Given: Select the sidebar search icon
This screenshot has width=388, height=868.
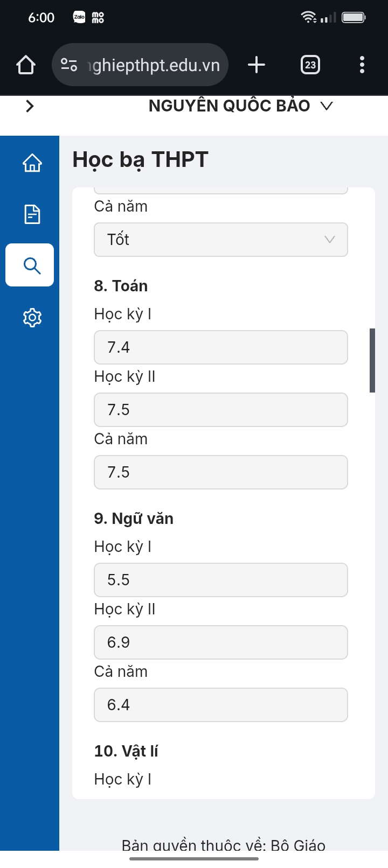Looking at the screenshot, I should tap(30, 265).
